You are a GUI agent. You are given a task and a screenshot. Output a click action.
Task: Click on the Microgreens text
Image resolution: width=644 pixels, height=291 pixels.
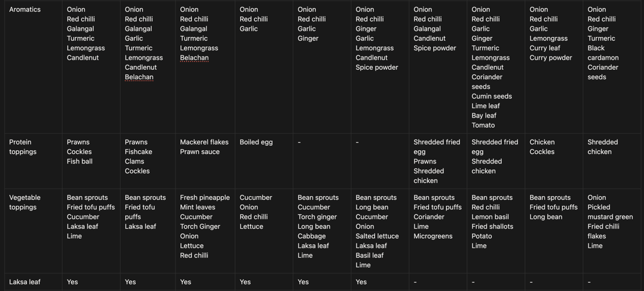click(x=433, y=236)
